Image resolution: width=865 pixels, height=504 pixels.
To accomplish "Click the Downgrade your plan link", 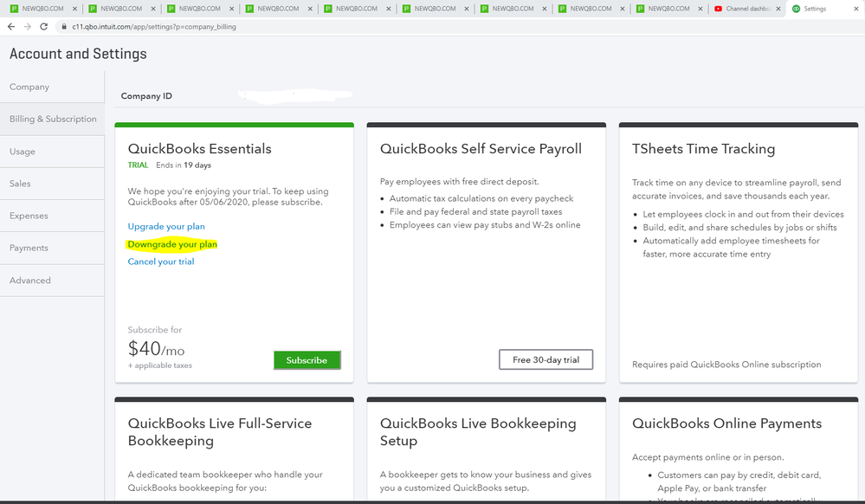I will pos(172,244).
